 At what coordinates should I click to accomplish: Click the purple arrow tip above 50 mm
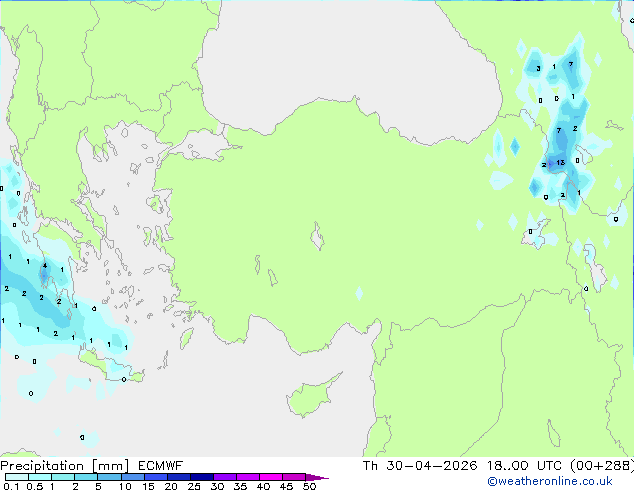[317, 477]
